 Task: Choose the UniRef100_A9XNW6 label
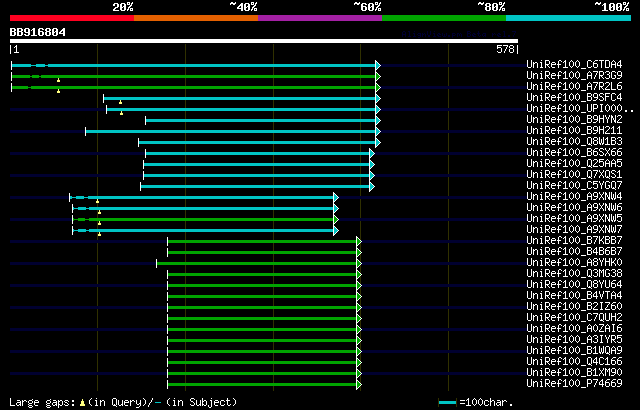pos(574,207)
